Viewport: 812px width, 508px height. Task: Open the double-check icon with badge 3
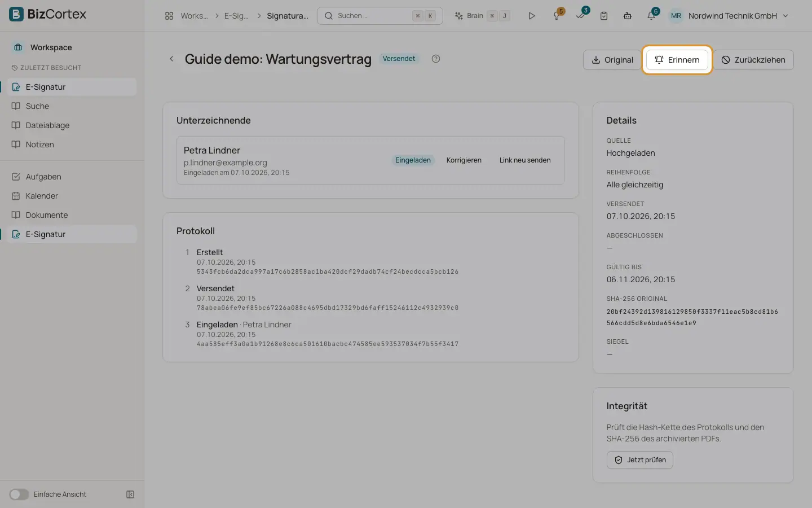click(x=581, y=15)
